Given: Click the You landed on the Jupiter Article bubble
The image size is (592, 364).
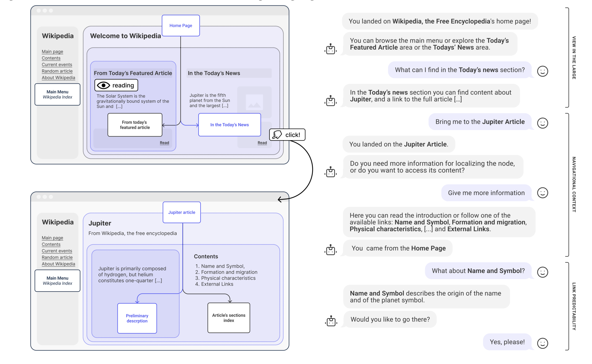Looking at the screenshot, I should click(x=399, y=144).
